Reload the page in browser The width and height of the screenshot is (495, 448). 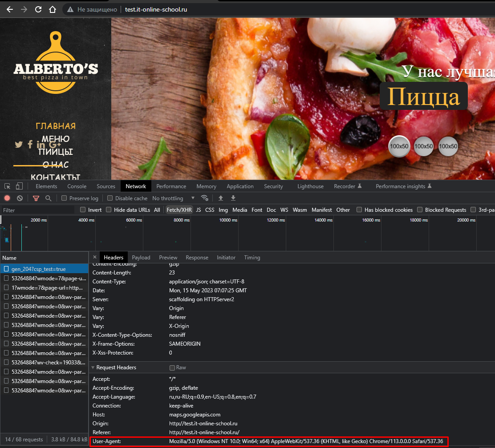(38, 9)
